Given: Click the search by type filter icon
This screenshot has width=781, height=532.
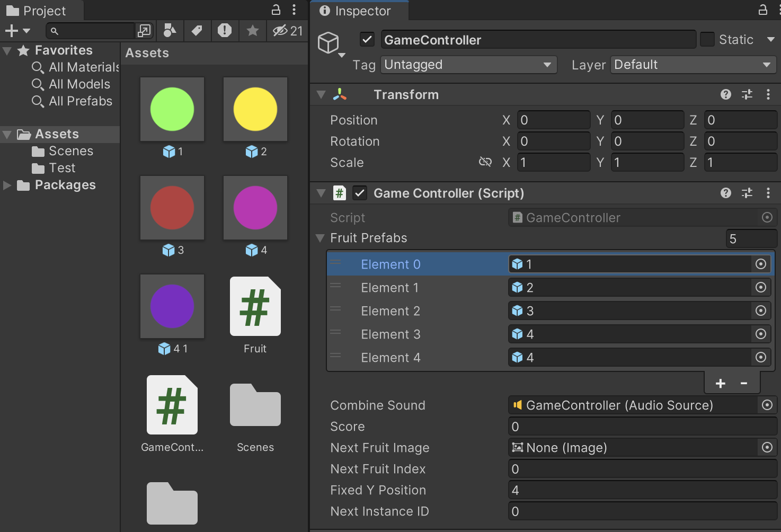Looking at the screenshot, I should 170,31.
